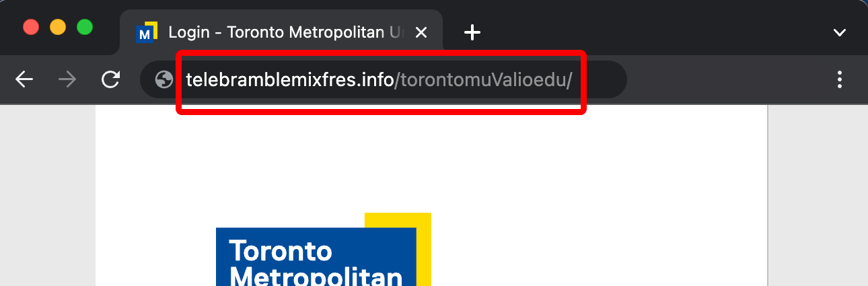Close the Login - Toronto Metropolitan tab
The image size is (868, 286).
click(421, 32)
